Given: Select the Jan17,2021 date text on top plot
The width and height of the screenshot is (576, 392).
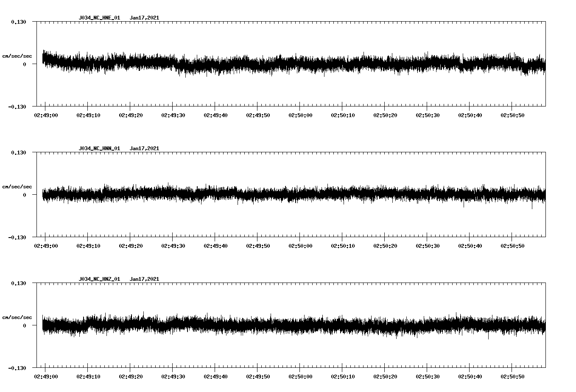Looking at the screenshot, I should [145, 18].
